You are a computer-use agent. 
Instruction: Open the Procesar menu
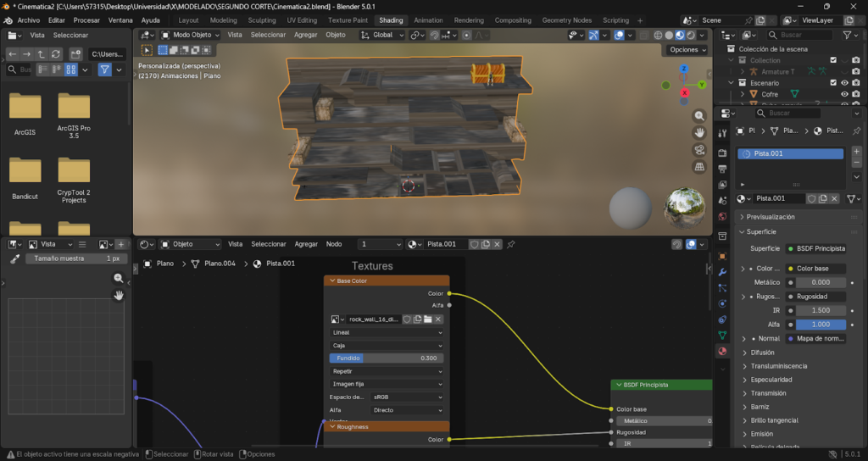pyautogui.click(x=86, y=20)
